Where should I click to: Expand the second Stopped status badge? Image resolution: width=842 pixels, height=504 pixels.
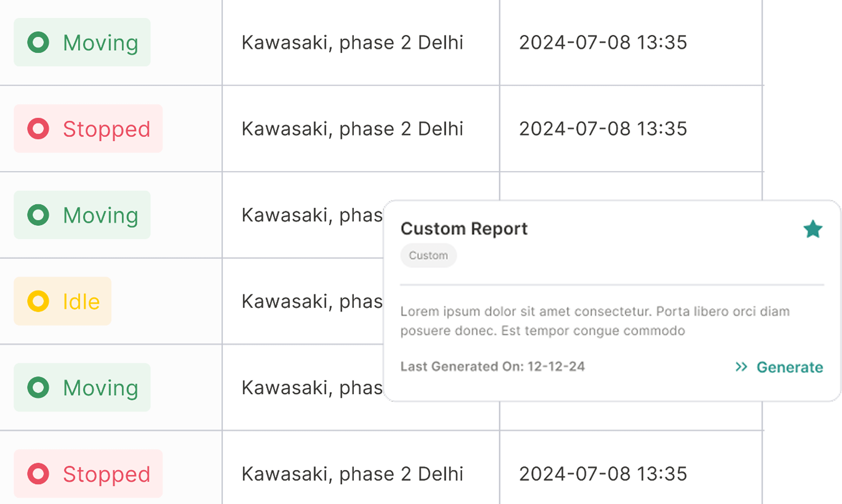coord(88,129)
